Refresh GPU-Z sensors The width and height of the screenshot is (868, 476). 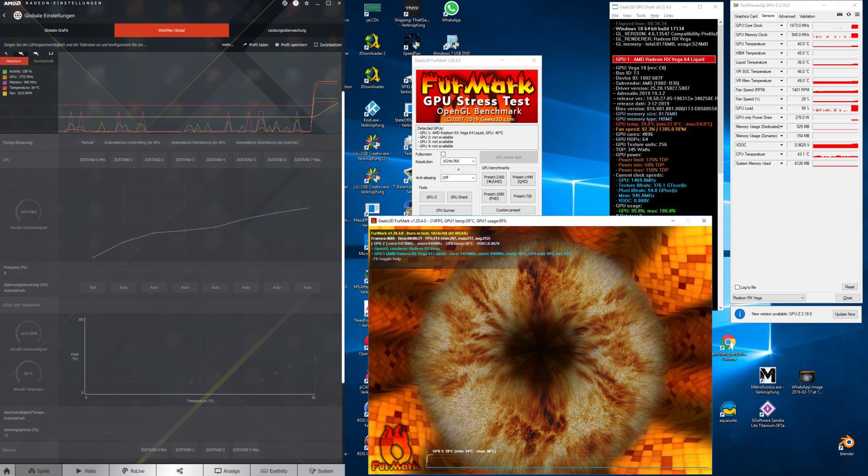click(849, 14)
